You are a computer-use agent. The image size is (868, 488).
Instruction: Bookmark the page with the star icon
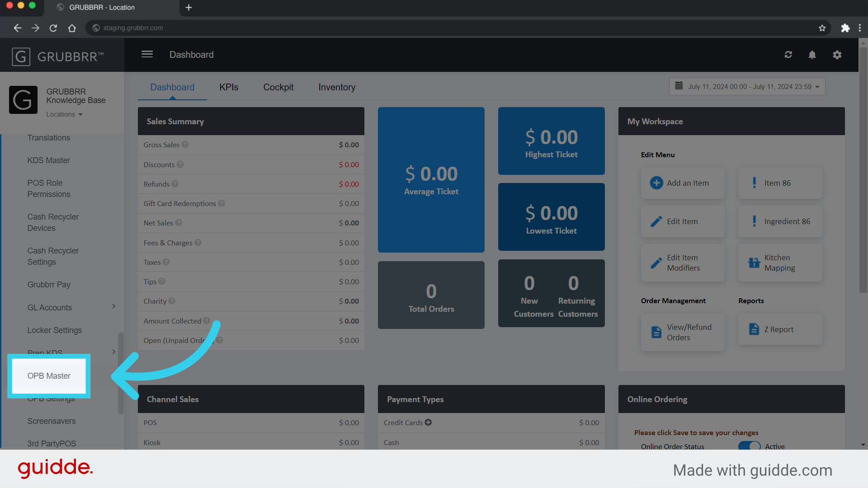[x=822, y=28]
